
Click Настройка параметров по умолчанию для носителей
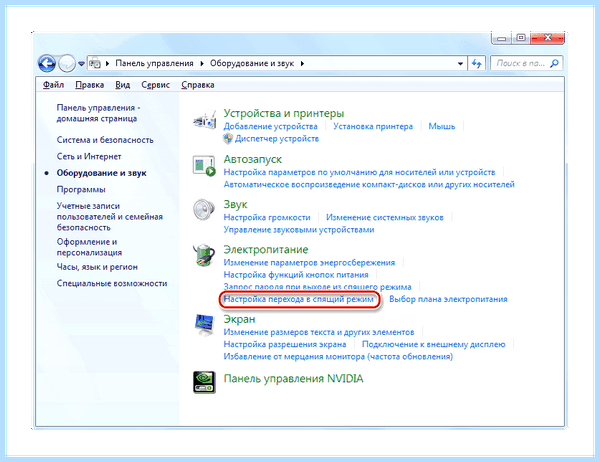coord(359,172)
